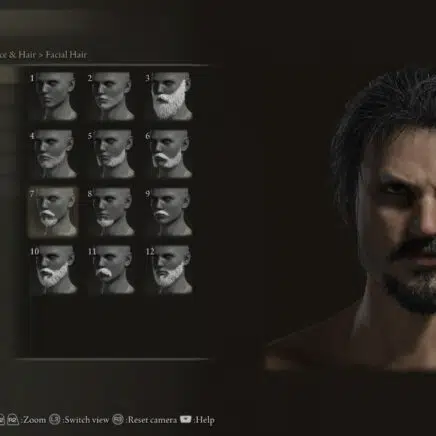Pick facial hair style 8 chin beard

tap(111, 212)
